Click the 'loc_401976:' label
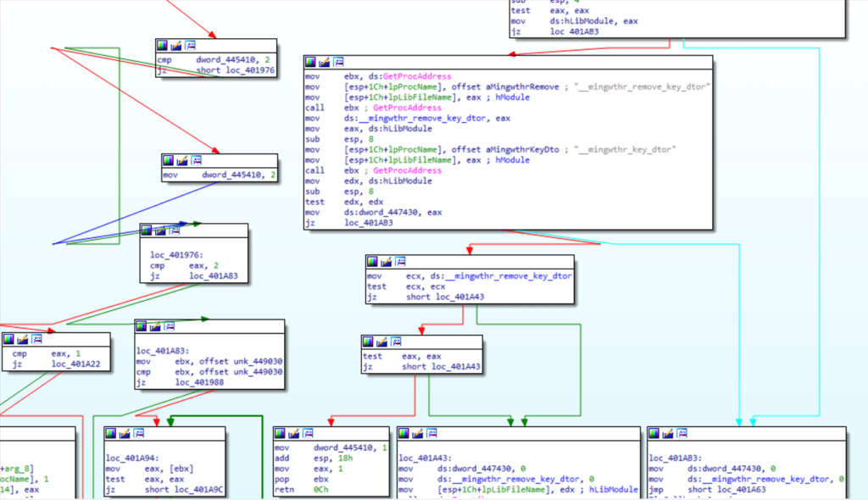Image resolution: width=868 pixels, height=500 pixels. (x=176, y=255)
